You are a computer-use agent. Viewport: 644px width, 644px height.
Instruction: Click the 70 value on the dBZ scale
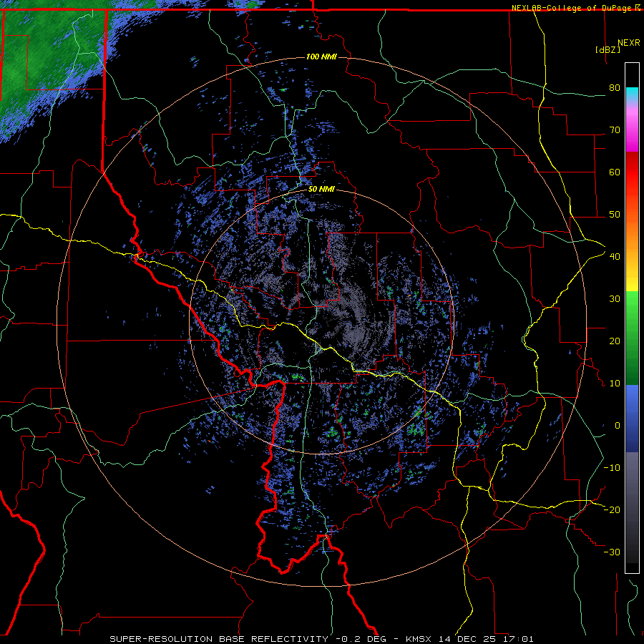(615, 130)
